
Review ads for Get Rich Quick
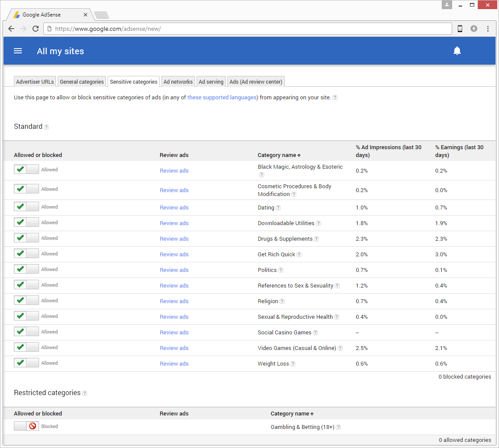pos(174,254)
